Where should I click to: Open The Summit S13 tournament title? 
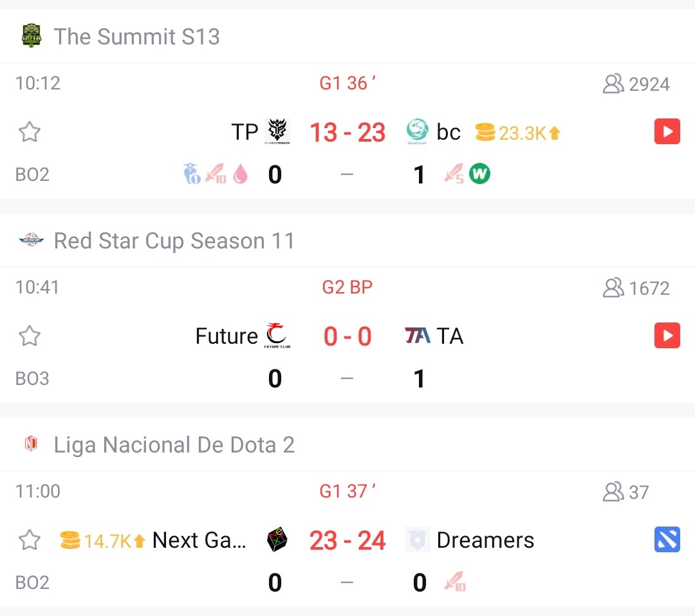136,37
